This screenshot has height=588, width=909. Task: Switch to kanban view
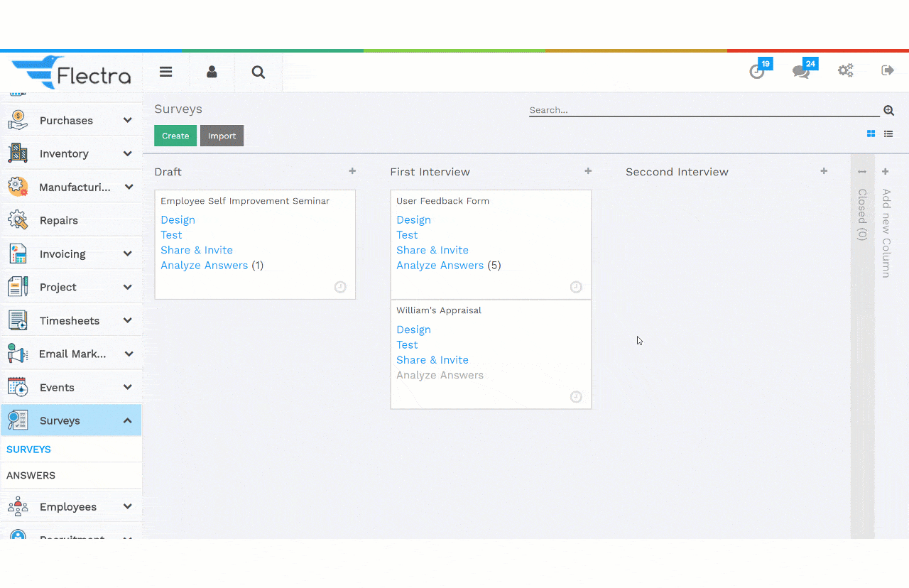tap(871, 134)
